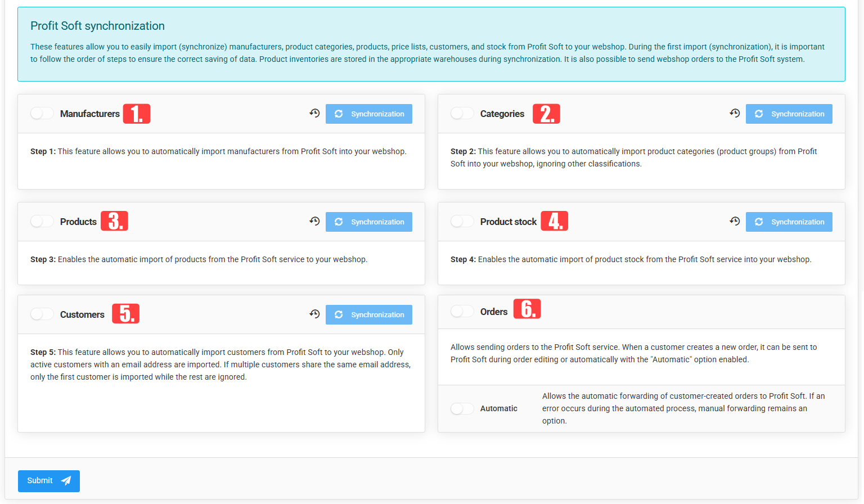The width and height of the screenshot is (864, 504).
Task: Click the Step 5 description text
Action: (x=220, y=364)
